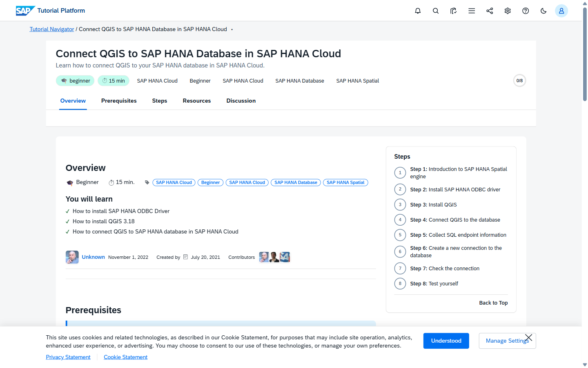
Task: Click the scrollbar down arrow
Action: point(585,364)
